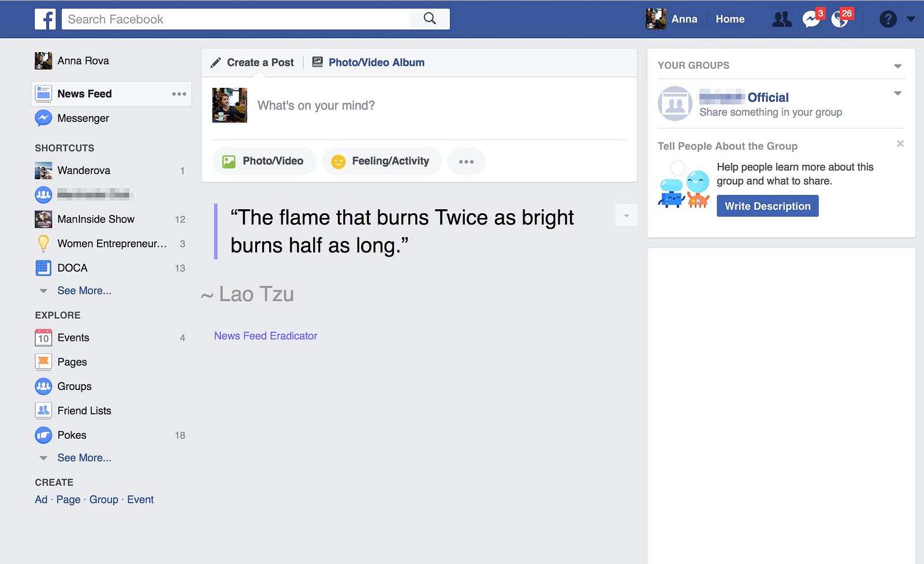Click Share something in your group text
The width and height of the screenshot is (924, 564).
pos(770,112)
